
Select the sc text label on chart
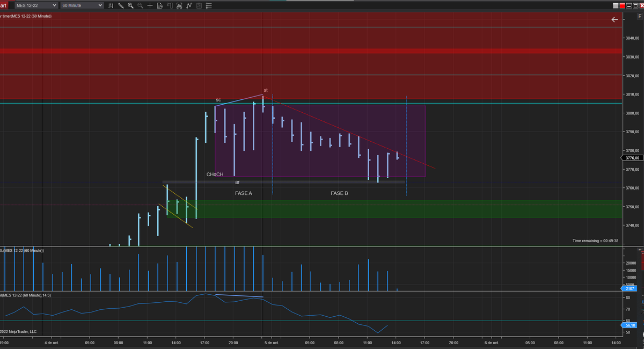(218, 100)
